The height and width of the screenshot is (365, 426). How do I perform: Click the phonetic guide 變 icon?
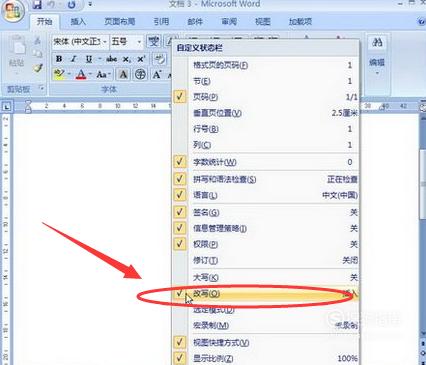[154, 42]
